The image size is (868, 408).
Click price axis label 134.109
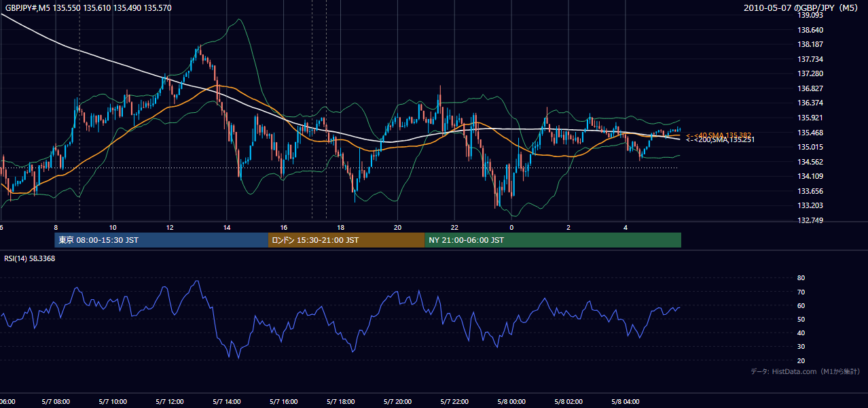811,176
